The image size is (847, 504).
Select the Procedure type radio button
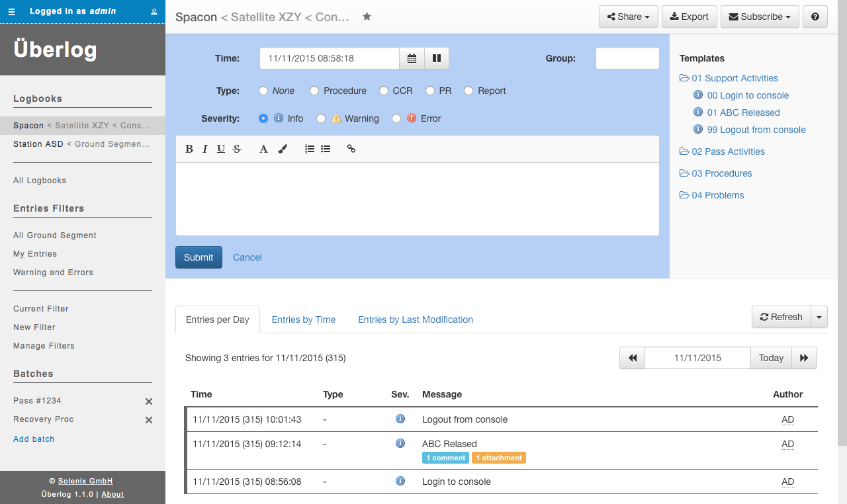pos(314,91)
